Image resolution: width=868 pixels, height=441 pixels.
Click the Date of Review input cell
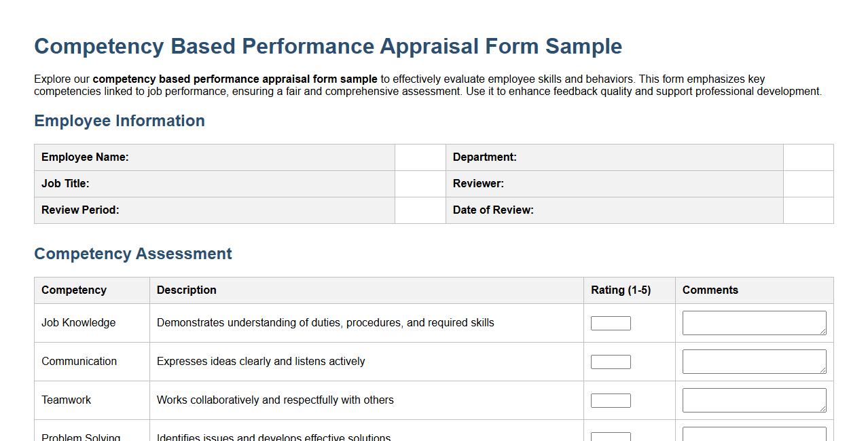pyautogui.click(x=808, y=210)
